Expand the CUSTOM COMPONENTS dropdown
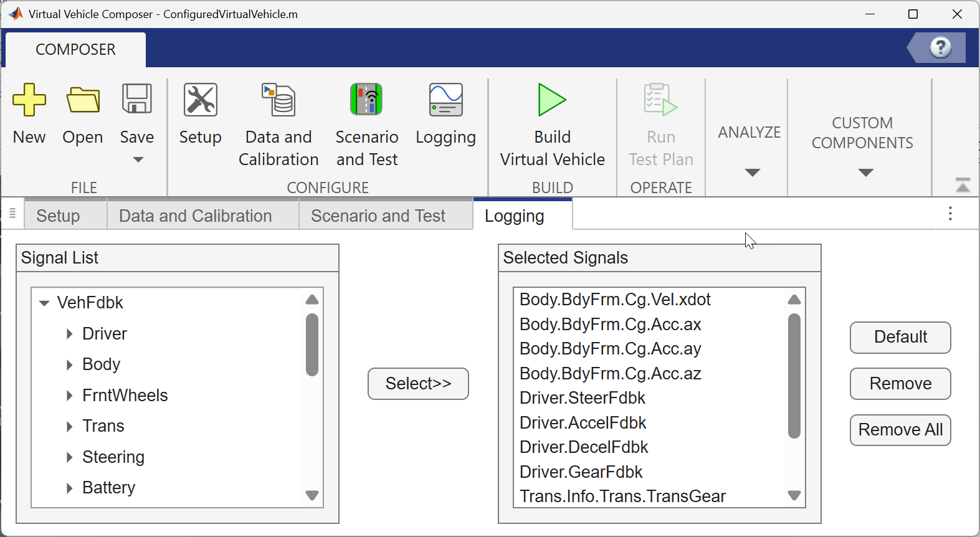 pos(866,173)
